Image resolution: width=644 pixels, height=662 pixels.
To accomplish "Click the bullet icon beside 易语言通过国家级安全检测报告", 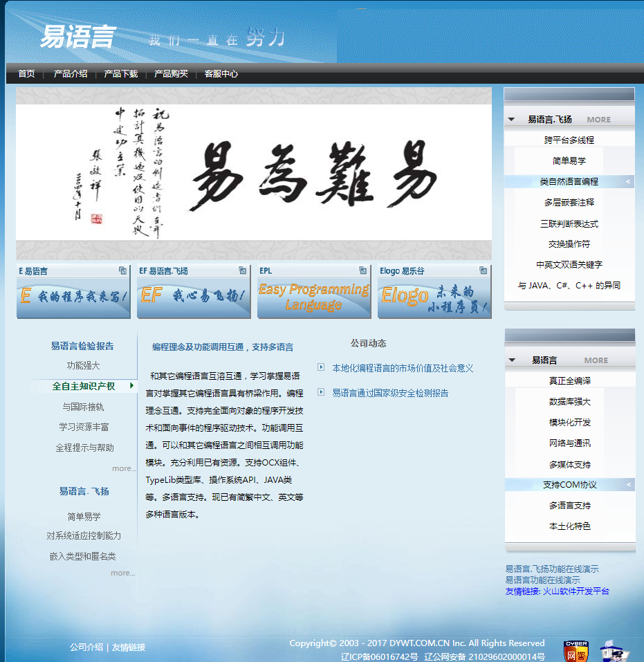I will coord(321,392).
